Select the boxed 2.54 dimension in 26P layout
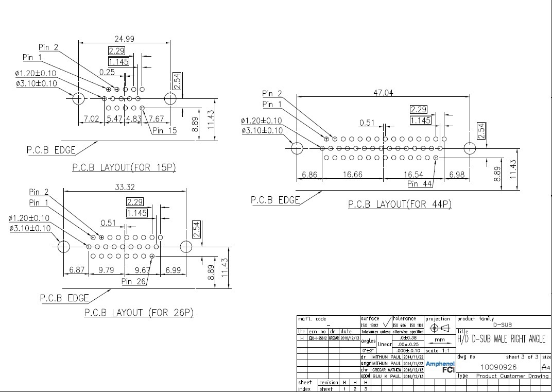The height and width of the screenshot is (392, 552). click(x=196, y=229)
